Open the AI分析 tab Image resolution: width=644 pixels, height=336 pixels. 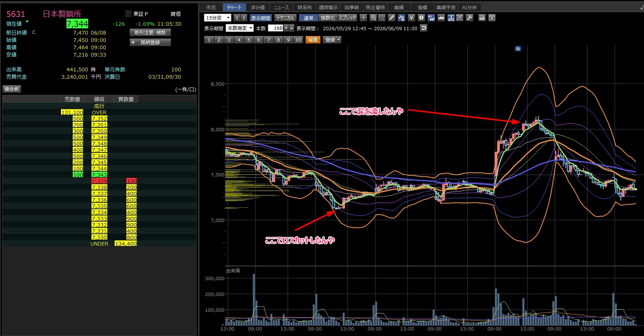469,7
